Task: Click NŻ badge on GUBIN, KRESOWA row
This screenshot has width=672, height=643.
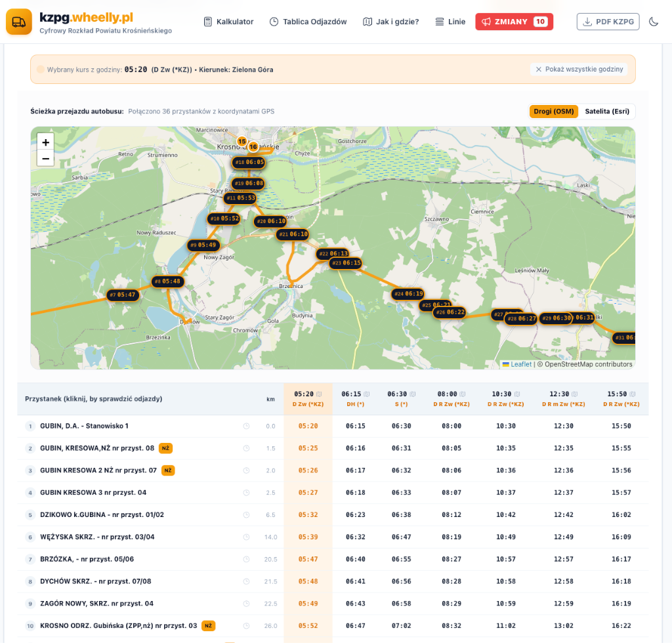Action: [x=165, y=449]
